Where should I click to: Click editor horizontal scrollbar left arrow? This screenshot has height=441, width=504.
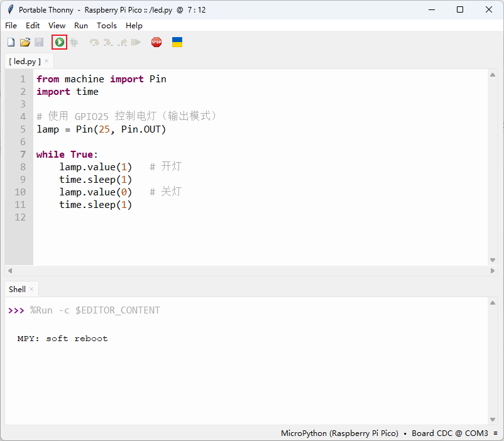tap(10, 271)
